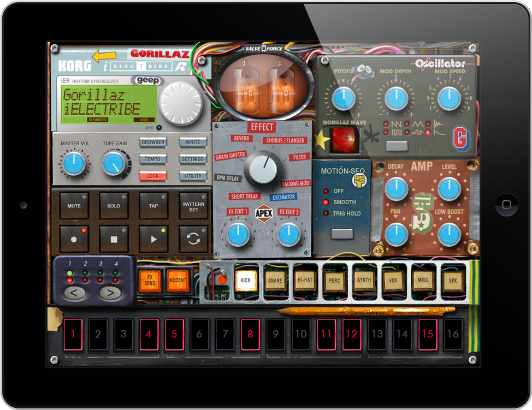Open the UTILITY menu

point(193,176)
